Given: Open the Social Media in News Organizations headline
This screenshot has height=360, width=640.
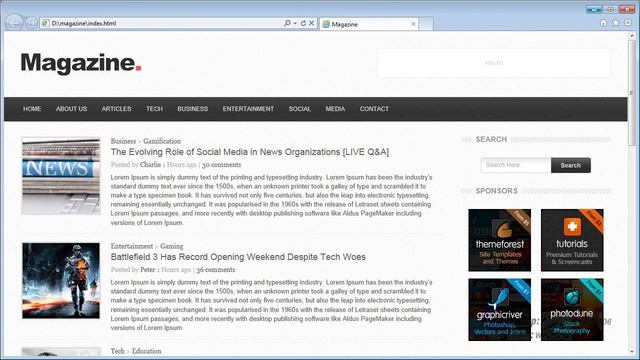Looking at the screenshot, I should tap(250, 152).
